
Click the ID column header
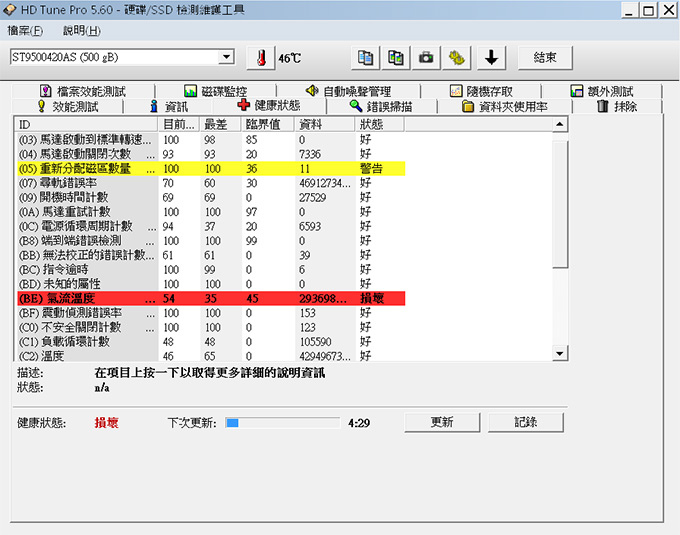(x=86, y=124)
